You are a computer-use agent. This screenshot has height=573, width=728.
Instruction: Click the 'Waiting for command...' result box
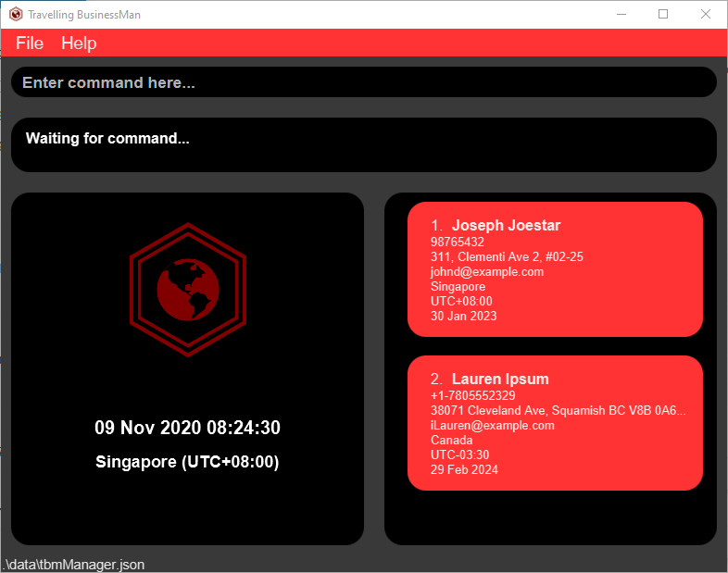(x=363, y=144)
